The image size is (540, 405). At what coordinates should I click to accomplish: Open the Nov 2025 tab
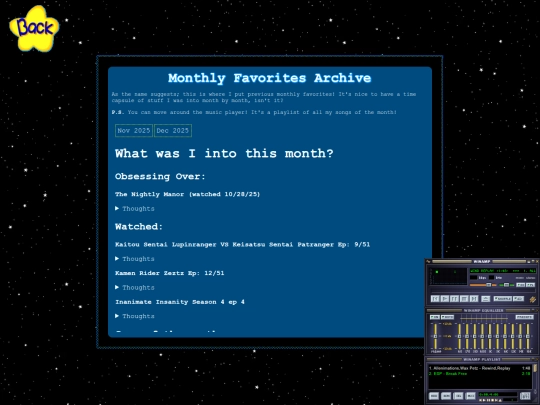coord(134,131)
